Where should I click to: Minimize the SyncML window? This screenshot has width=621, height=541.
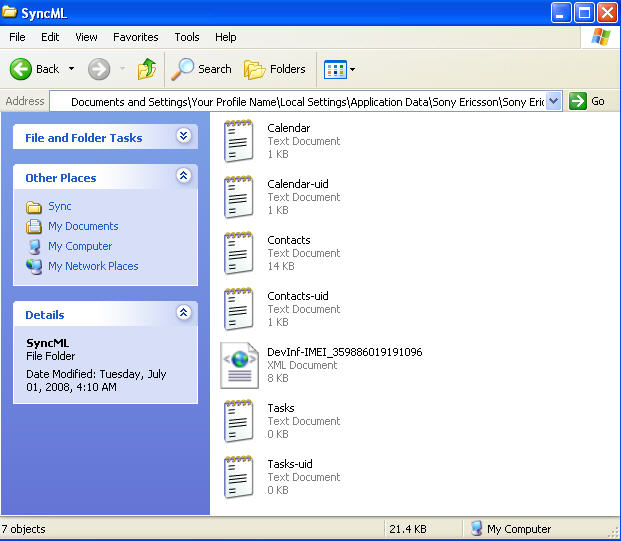[x=561, y=13]
